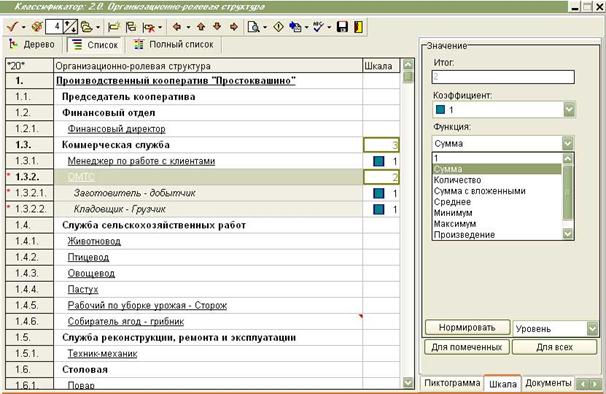Open the Менеджер по работе с клиентами link

click(x=141, y=161)
